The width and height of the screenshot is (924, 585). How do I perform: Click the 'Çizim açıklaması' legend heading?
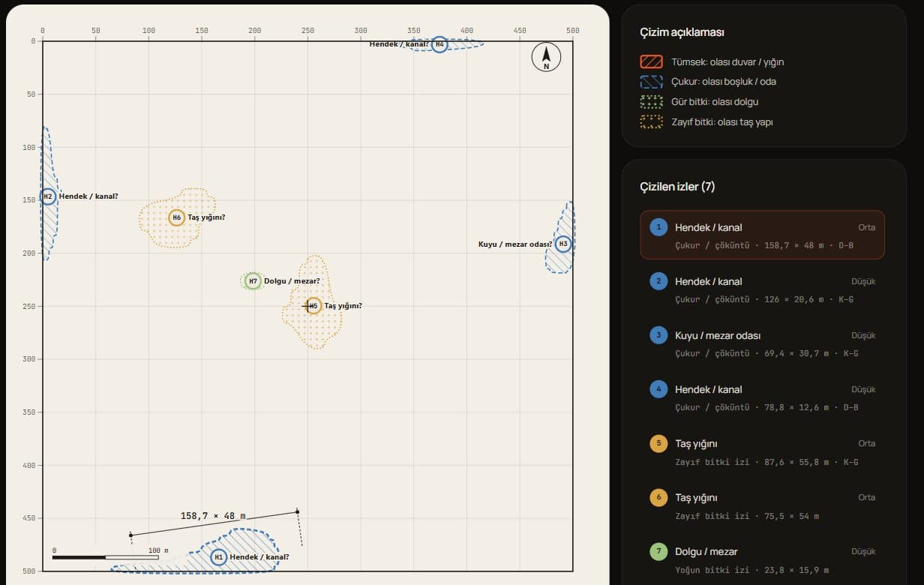coord(682,32)
